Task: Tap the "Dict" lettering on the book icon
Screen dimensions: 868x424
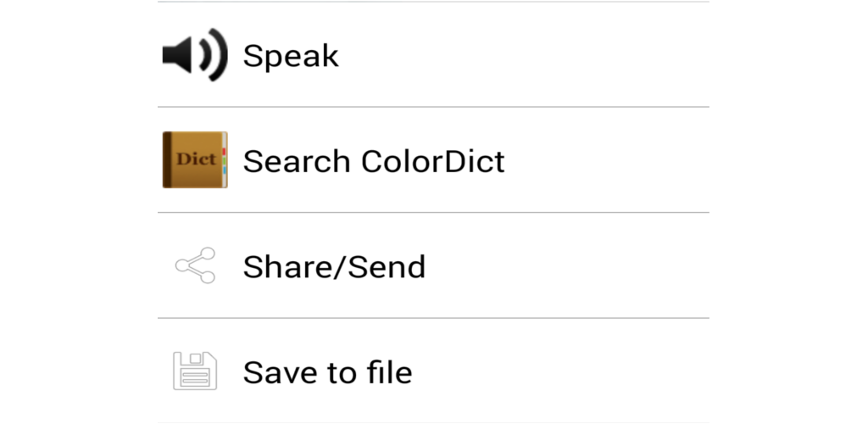Action: click(195, 159)
